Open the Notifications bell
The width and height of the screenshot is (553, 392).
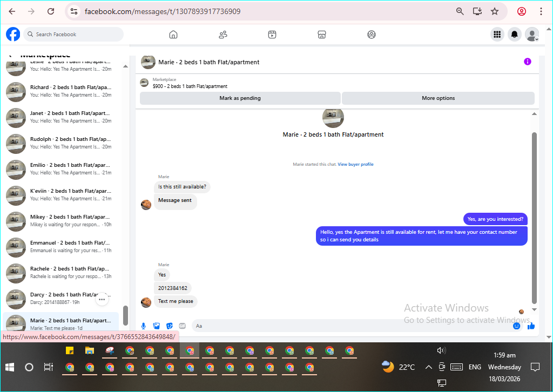pos(515,34)
